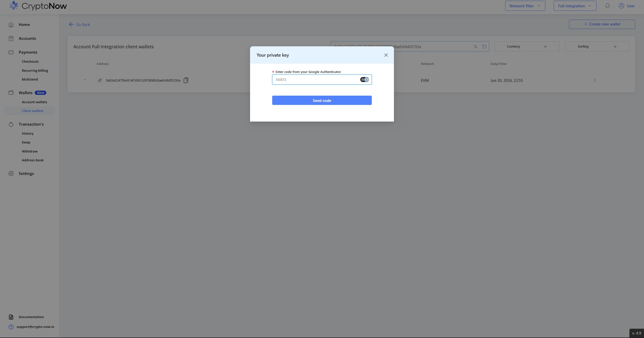Viewport: 644px width, 338px height.
Task: Click the Jun 30, 2026, 22:55 date cell
Action: (x=507, y=80)
